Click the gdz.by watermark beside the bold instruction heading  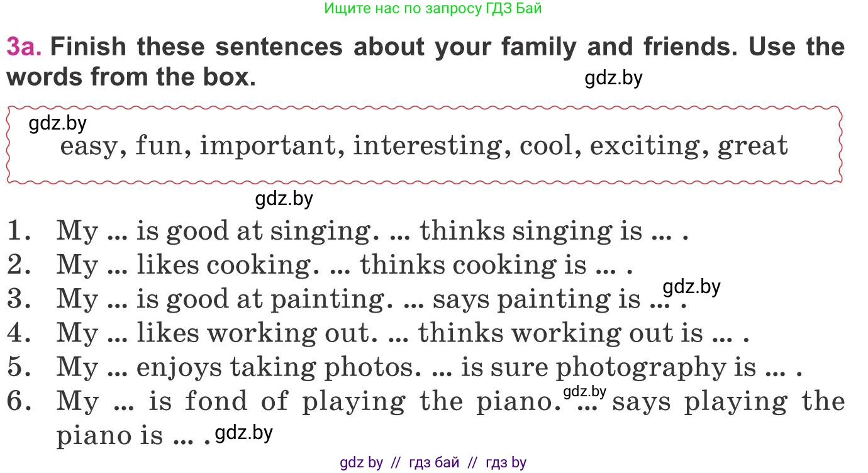[613, 78]
